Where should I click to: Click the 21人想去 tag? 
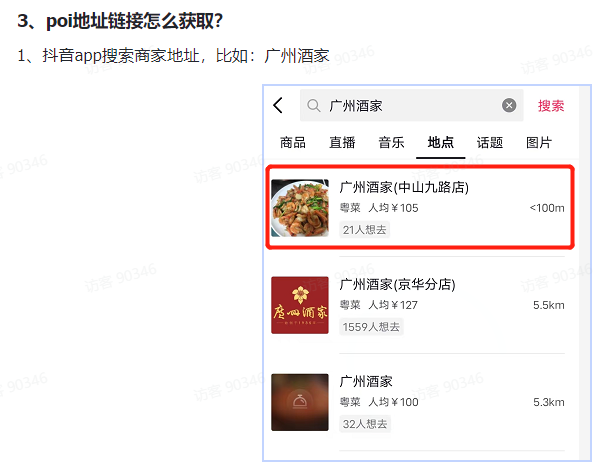365,230
